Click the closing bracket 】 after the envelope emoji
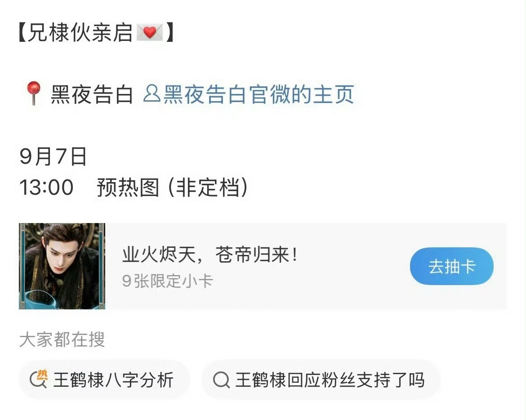This screenshot has height=420, width=526. (170, 32)
